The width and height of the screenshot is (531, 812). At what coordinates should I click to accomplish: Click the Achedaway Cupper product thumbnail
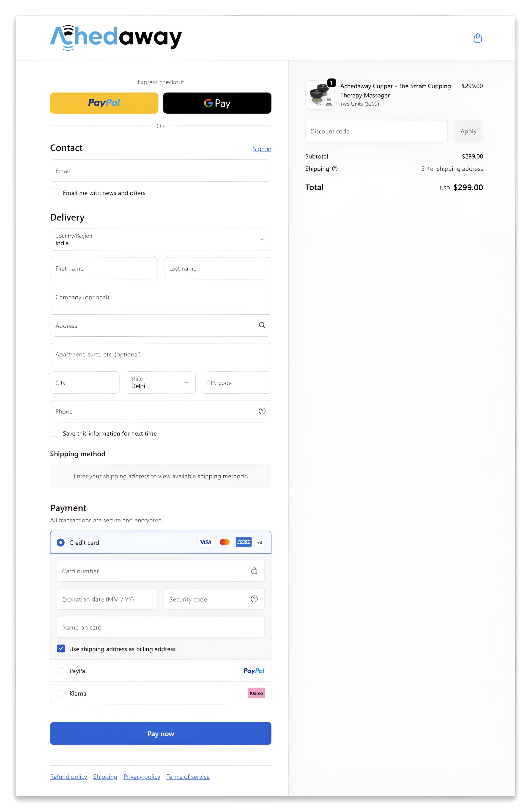tap(320, 95)
